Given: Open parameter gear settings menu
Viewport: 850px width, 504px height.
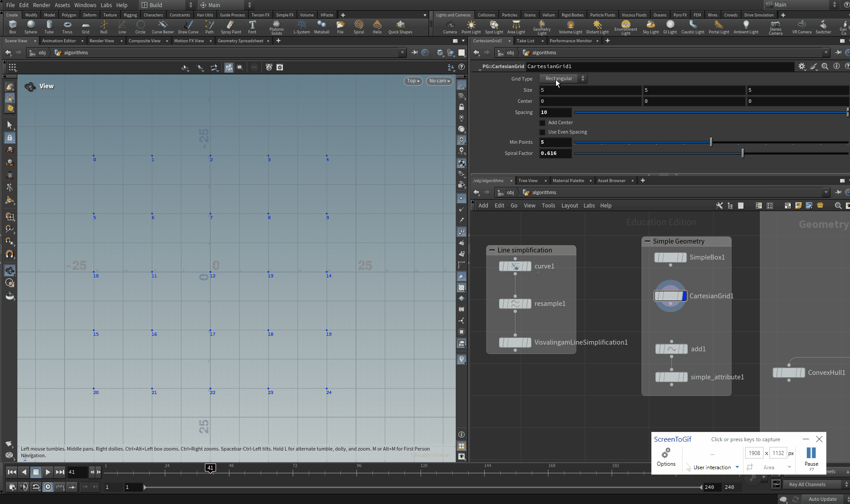Looking at the screenshot, I should coord(802,66).
